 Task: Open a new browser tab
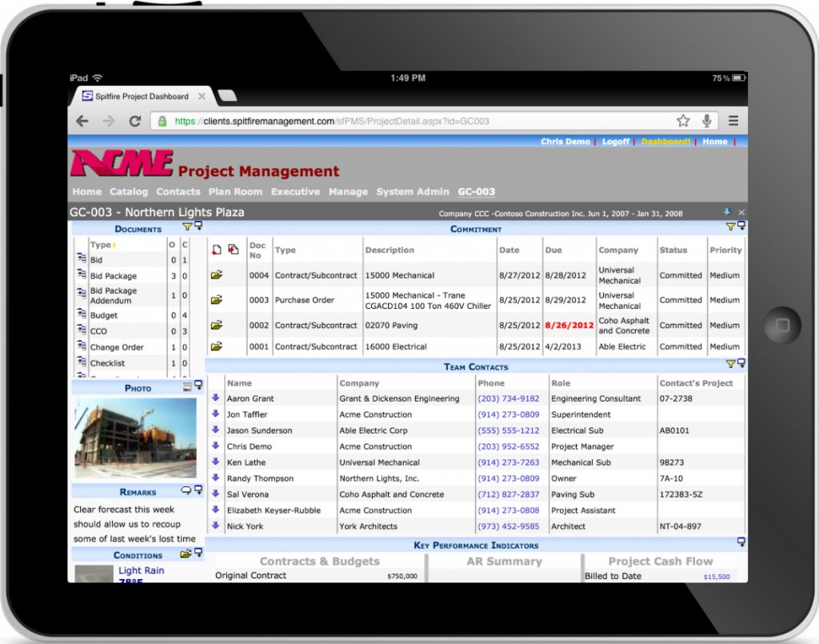pos(227,95)
